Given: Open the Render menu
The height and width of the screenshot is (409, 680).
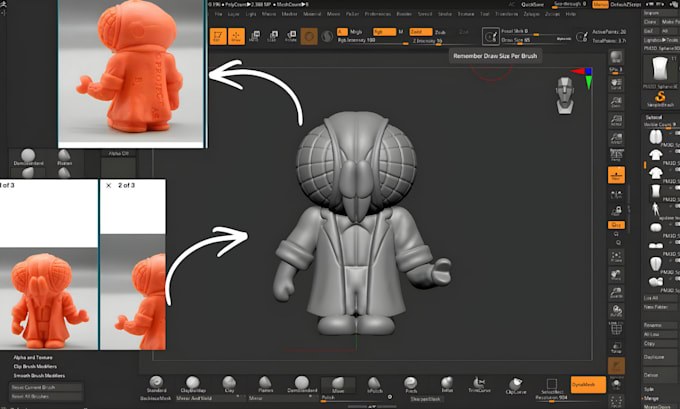Looking at the screenshot, I should tap(404, 14).
